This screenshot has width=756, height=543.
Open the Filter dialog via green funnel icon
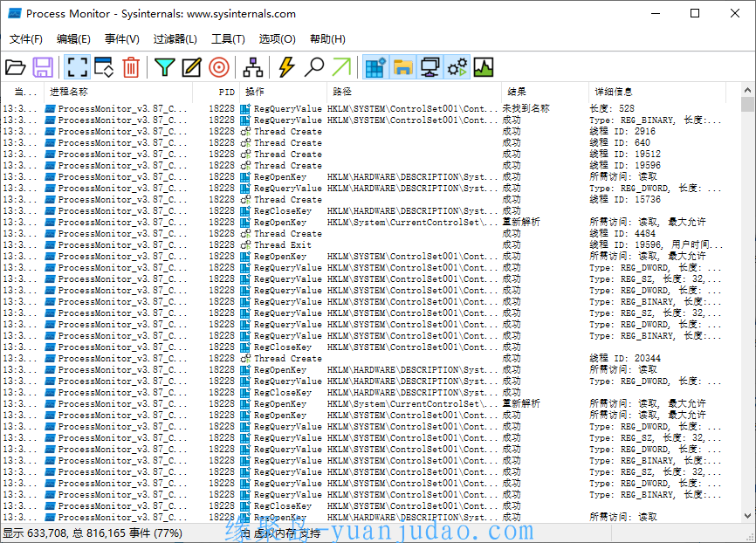[x=164, y=67]
